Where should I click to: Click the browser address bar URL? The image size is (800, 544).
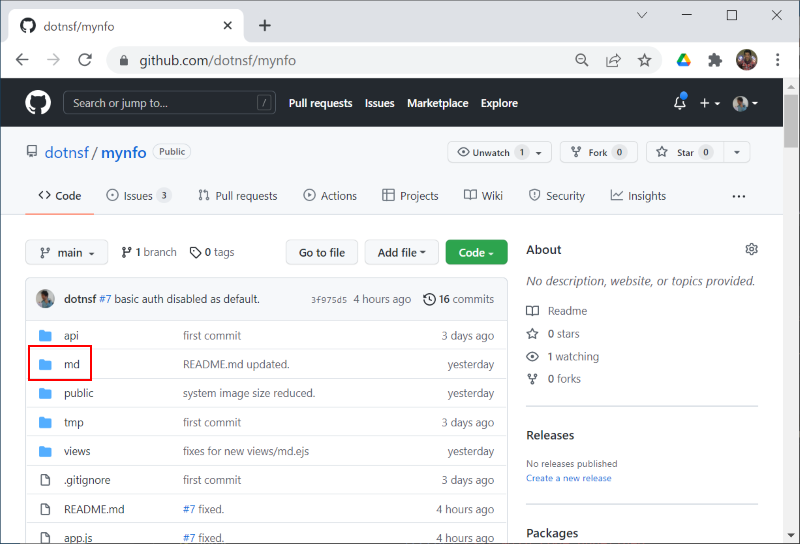coord(217,60)
